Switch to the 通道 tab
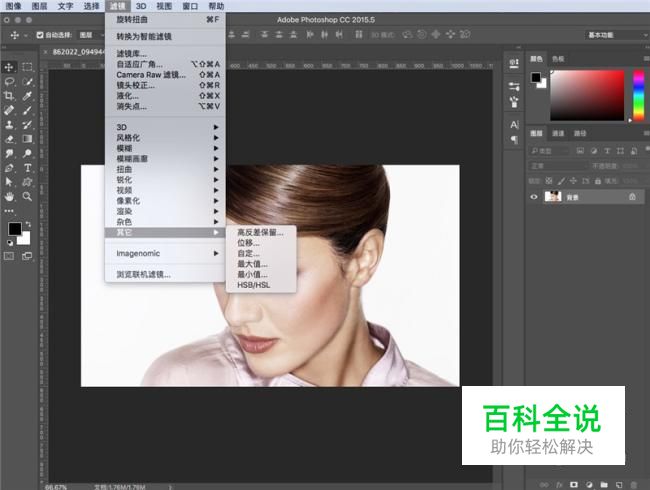Viewport: 650px width, 490px height. (558, 133)
